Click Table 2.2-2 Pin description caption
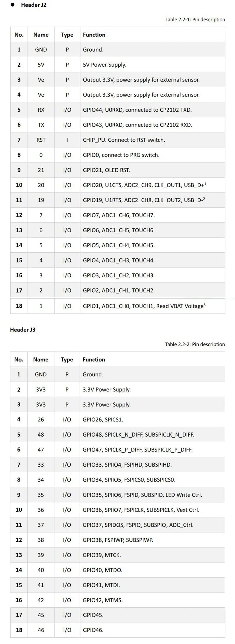 pos(195,344)
